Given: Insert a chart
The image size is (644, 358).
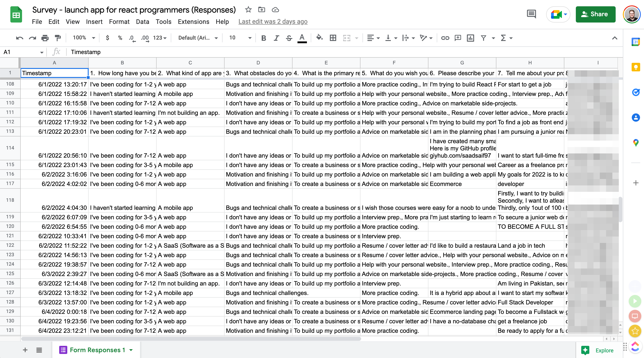Looking at the screenshot, I should tap(470, 38).
